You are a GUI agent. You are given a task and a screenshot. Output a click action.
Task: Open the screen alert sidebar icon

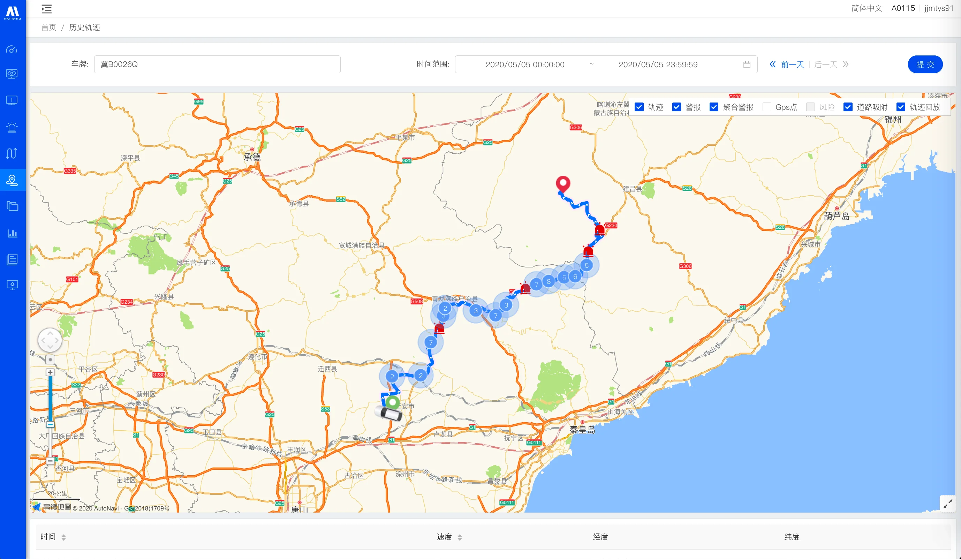coord(12,101)
